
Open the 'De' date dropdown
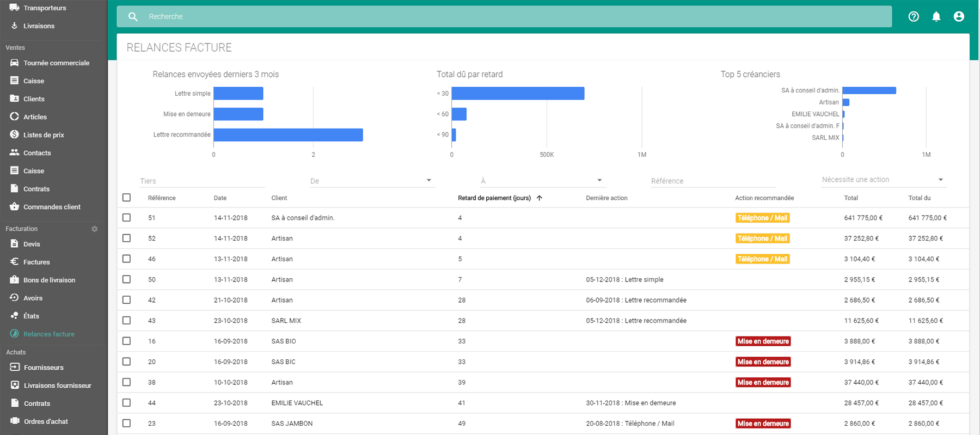pyautogui.click(x=372, y=181)
